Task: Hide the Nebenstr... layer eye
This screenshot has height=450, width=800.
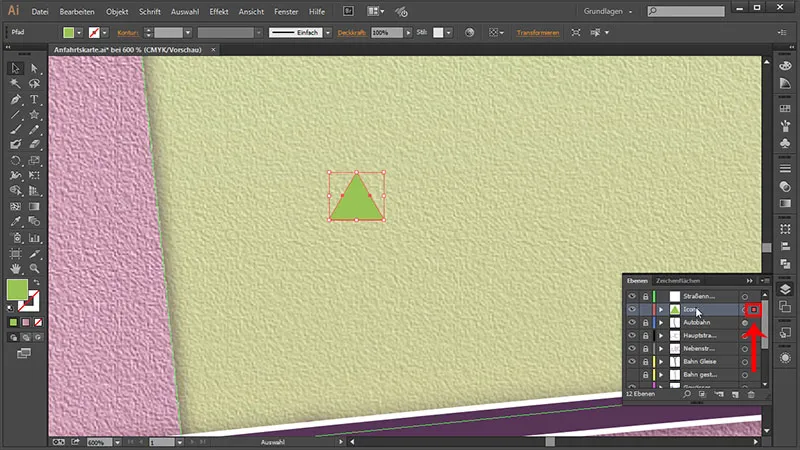Action: [632, 348]
